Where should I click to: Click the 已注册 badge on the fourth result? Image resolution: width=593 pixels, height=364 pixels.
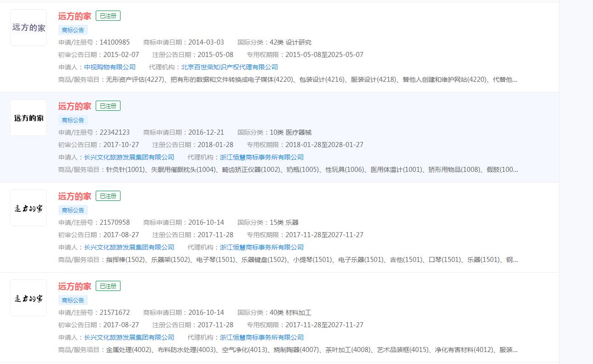click(108, 285)
